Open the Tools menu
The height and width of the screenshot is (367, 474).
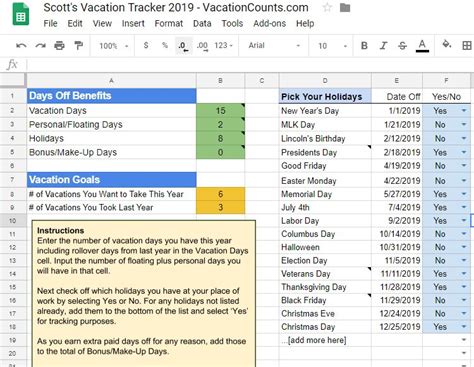[232, 24]
